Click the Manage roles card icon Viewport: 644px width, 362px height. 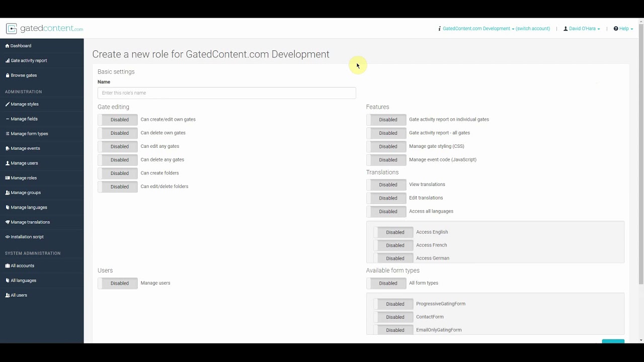point(8,178)
